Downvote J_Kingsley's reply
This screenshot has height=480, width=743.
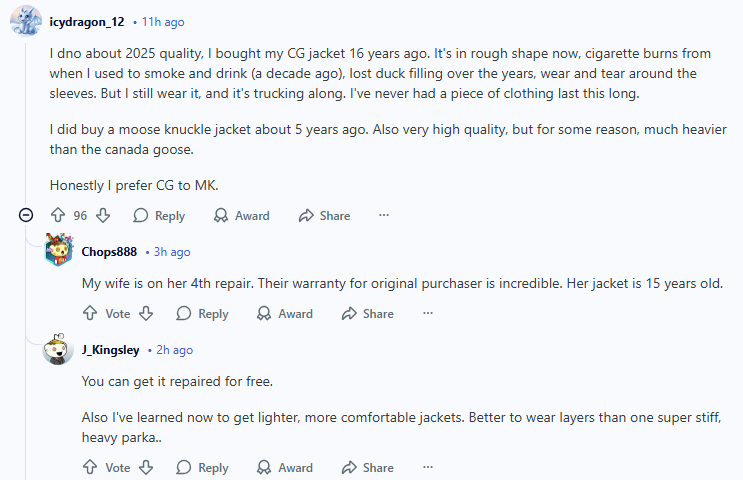click(146, 468)
